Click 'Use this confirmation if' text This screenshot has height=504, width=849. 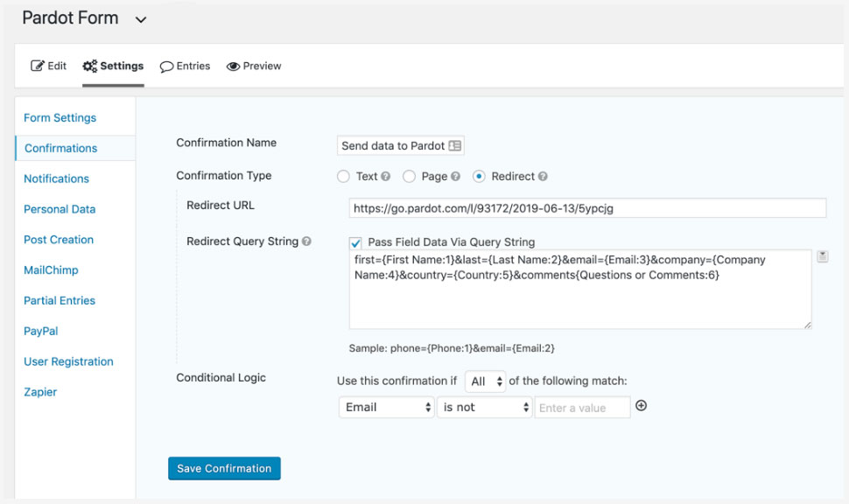(396, 381)
